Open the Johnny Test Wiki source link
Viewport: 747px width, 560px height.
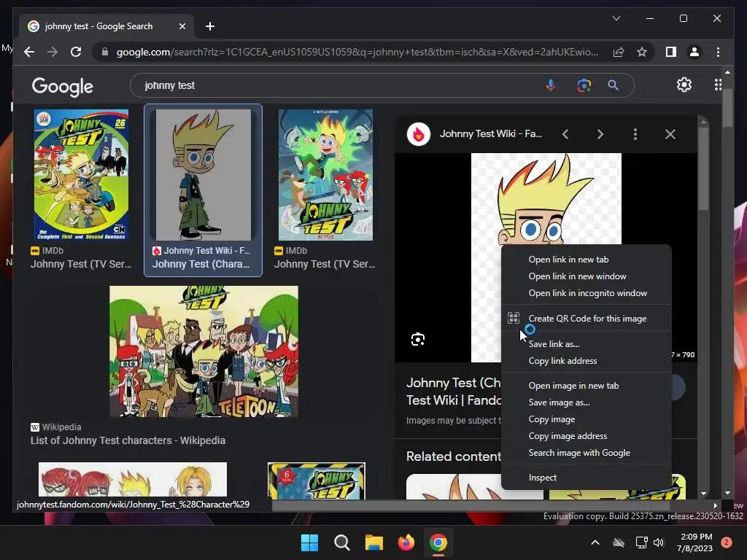[x=490, y=134]
